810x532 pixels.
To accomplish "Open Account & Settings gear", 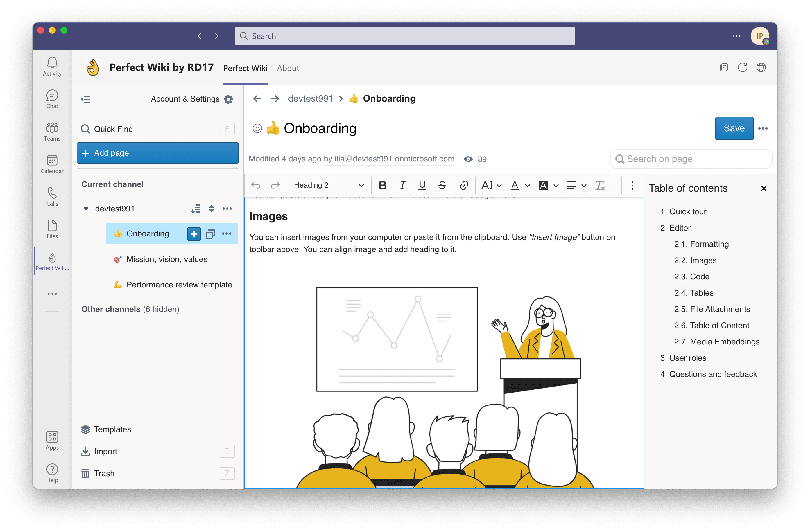I will coord(228,99).
